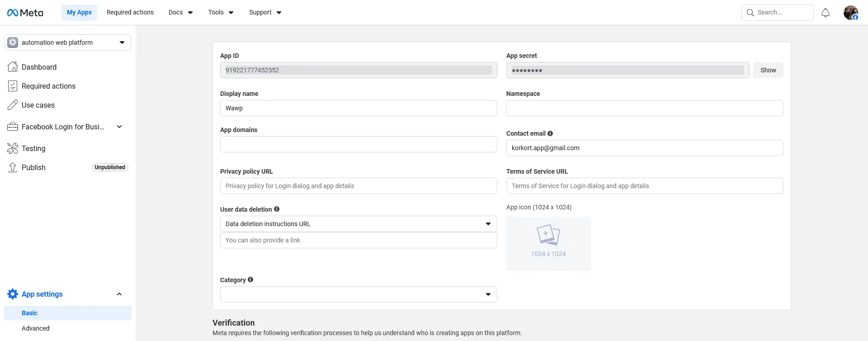Click the Search input box

click(778, 13)
